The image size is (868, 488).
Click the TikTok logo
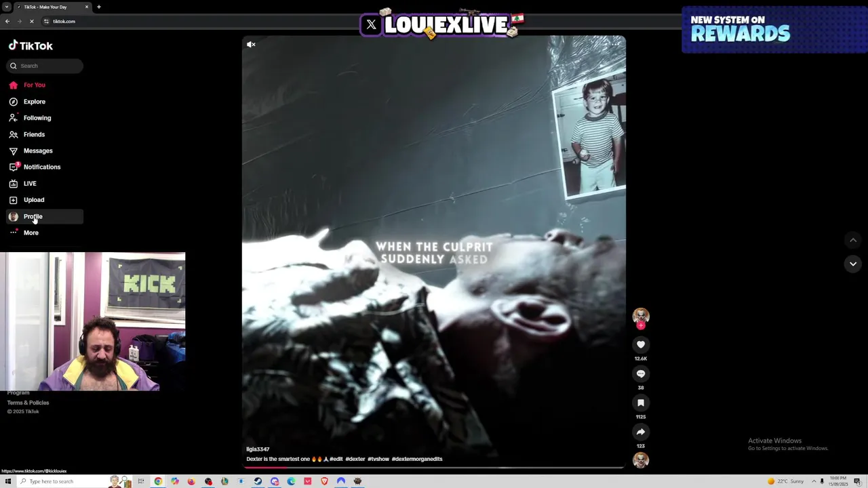pos(31,45)
